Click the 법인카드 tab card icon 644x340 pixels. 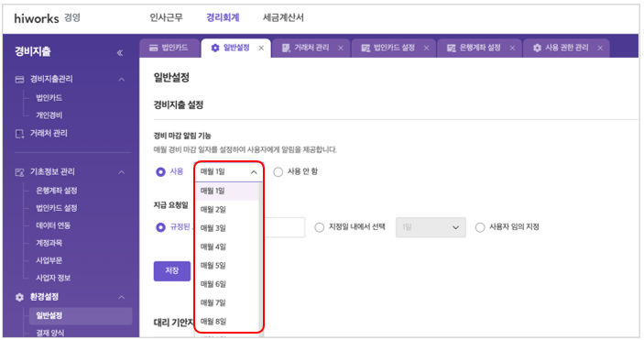pyautogui.click(x=154, y=48)
